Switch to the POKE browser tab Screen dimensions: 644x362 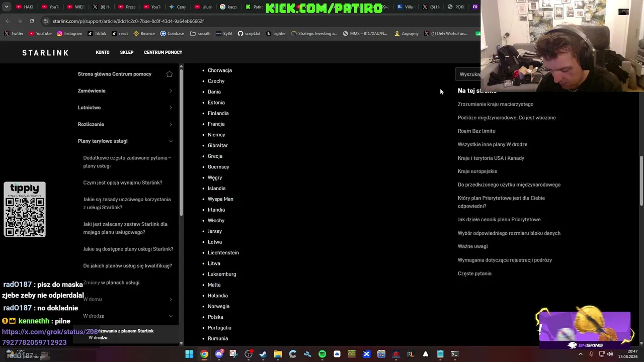point(456,7)
